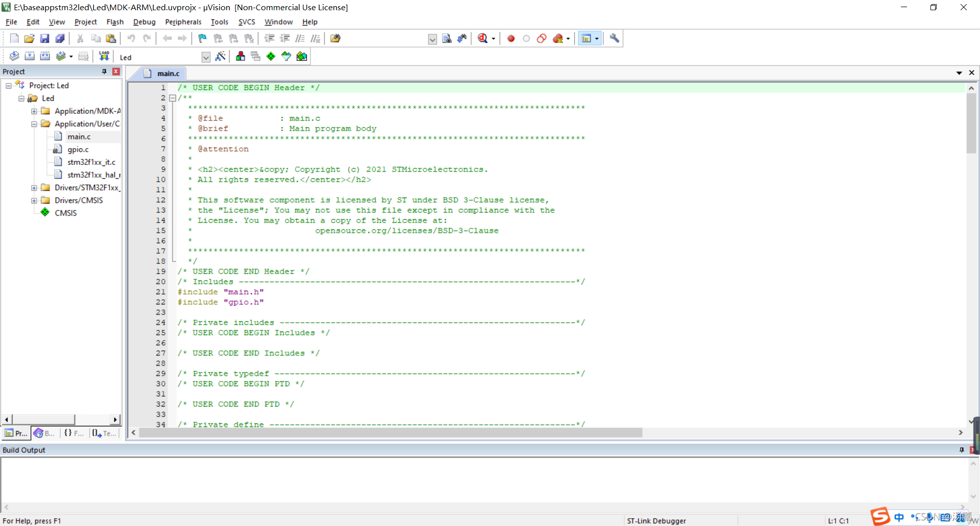Open batch build dropdown arrow

71,57
